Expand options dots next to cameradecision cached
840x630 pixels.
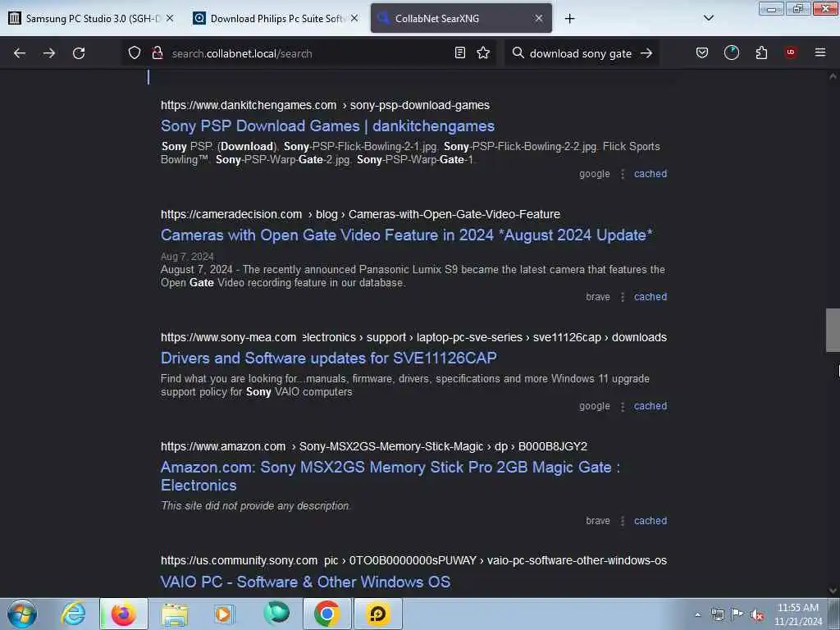623,297
